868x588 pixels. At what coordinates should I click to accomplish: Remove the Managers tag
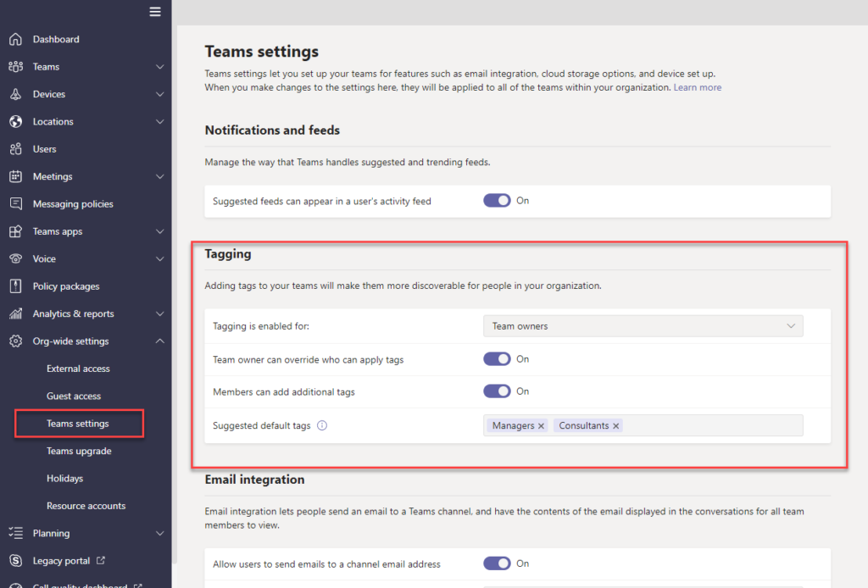coord(541,426)
